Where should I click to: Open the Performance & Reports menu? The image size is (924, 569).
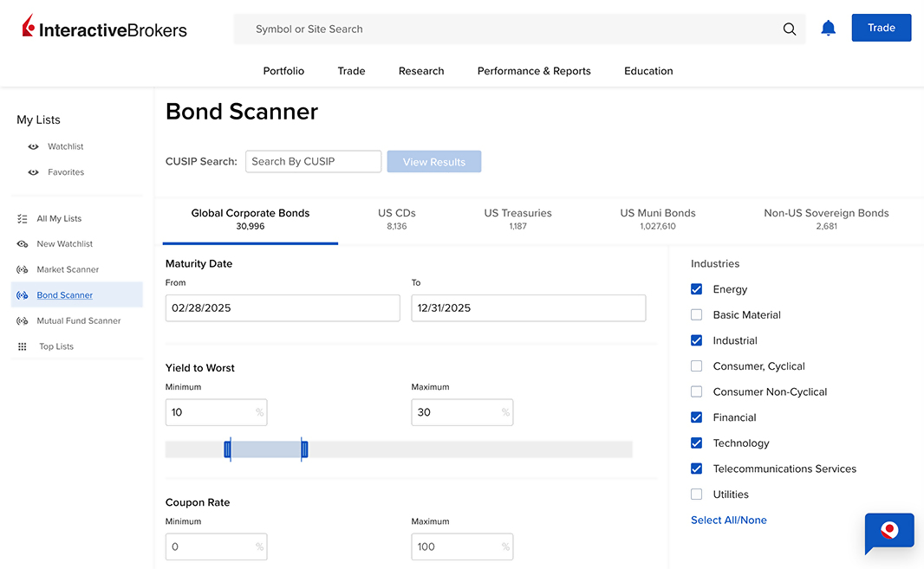click(x=533, y=71)
